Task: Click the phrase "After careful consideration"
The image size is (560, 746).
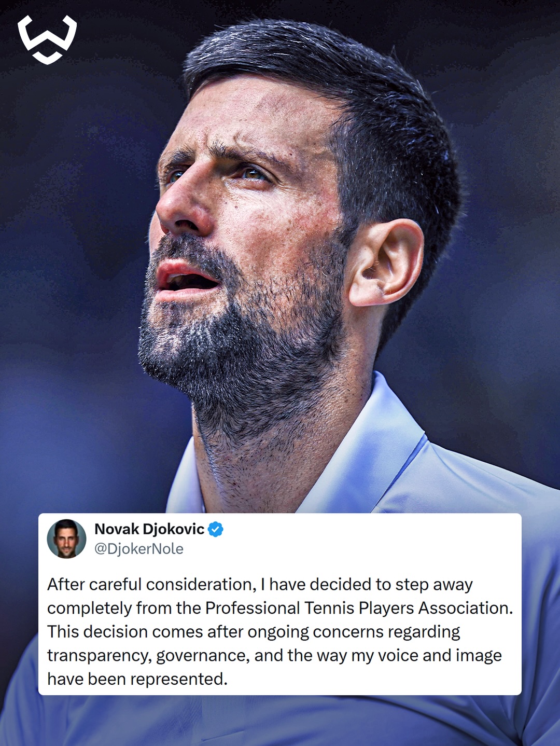Action: [150, 585]
